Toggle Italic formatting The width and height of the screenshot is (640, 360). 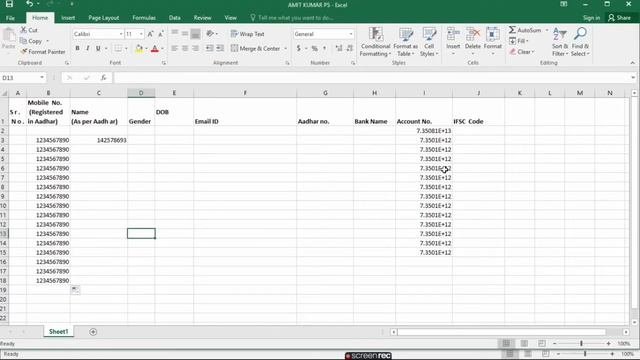[87, 49]
